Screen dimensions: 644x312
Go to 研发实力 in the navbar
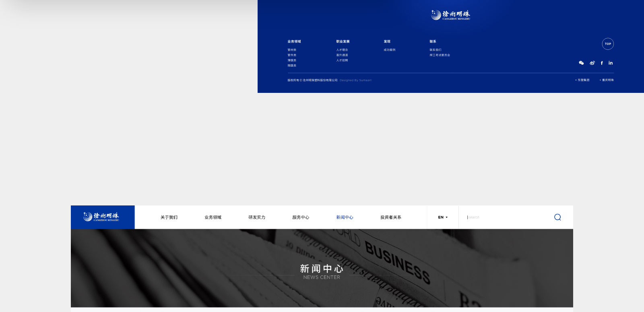tap(257, 218)
